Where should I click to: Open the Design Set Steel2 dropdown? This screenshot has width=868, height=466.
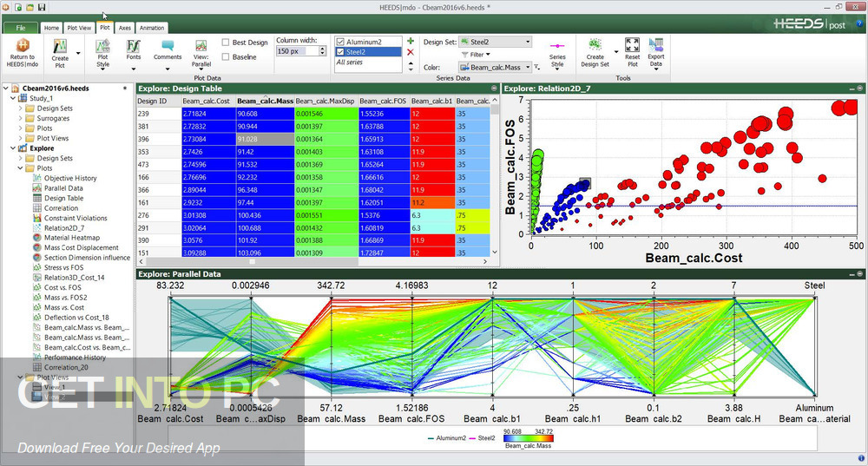click(496, 42)
